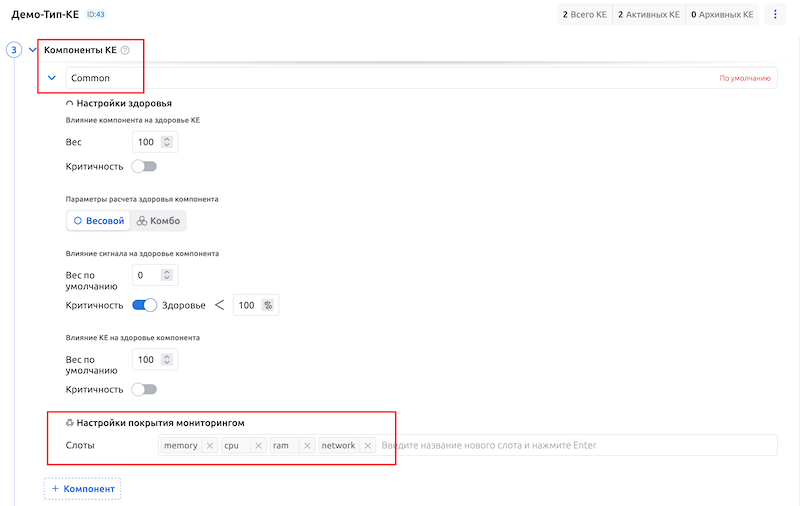Click the less-than comparison operator icon

coord(219,305)
